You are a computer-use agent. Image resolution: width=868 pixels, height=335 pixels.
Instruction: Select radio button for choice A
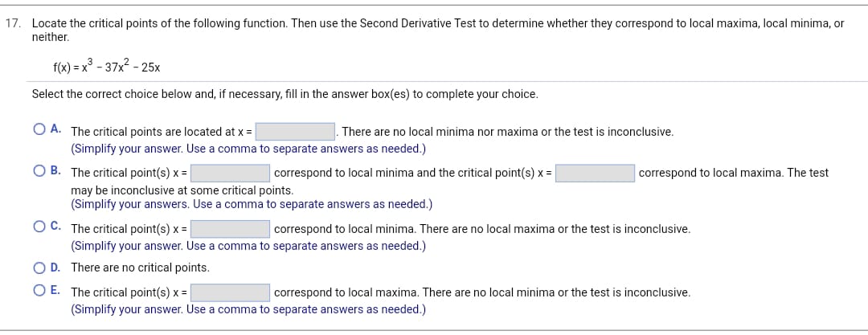tap(39, 130)
